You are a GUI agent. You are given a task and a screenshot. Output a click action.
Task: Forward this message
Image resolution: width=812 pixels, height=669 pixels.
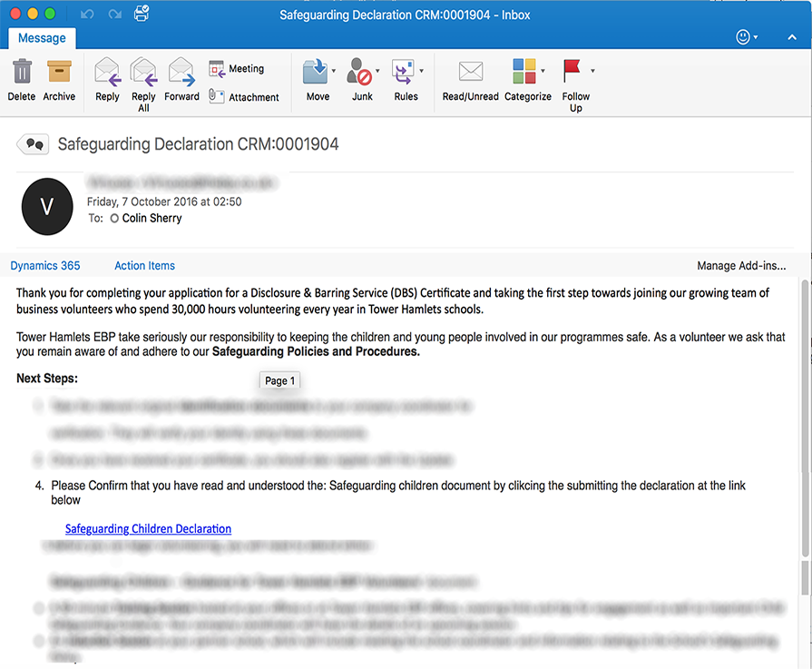[181, 80]
